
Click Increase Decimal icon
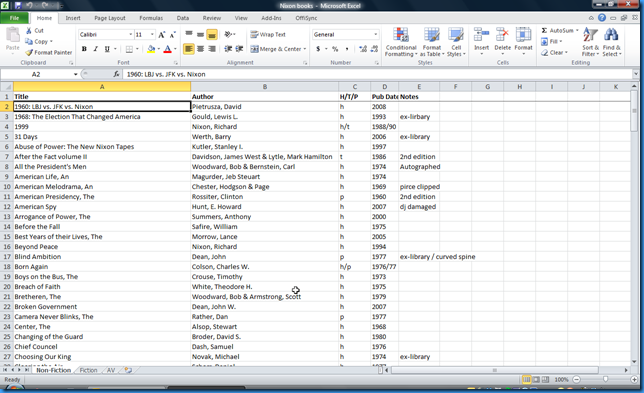point(363,49)
